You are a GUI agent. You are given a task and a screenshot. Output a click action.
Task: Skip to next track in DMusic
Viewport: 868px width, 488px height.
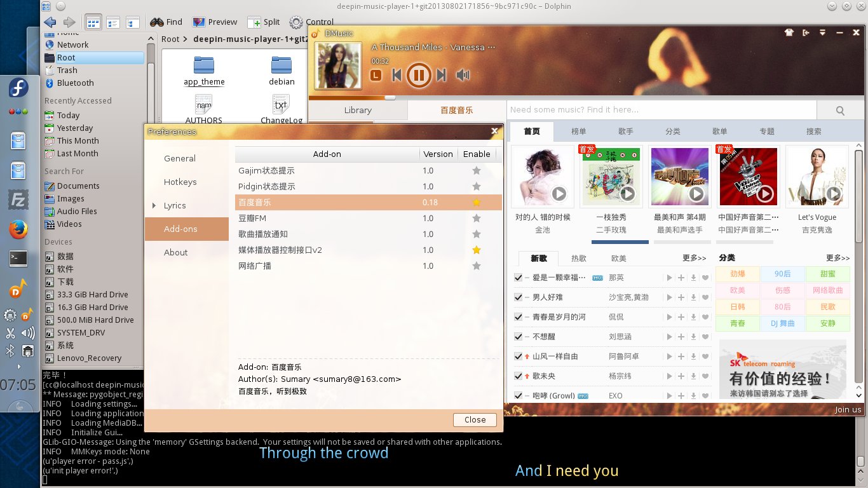pos(442,75)
